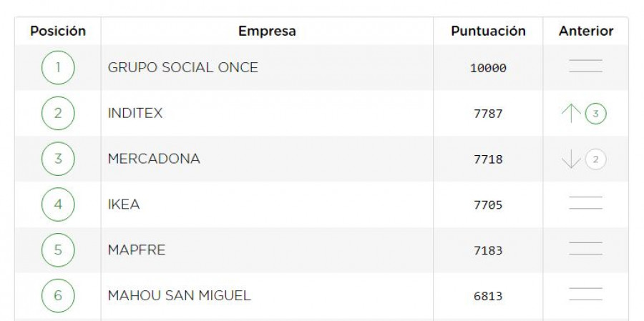
Task: Click the gray down arrow for MERCADONA
Action: [571, 159]
